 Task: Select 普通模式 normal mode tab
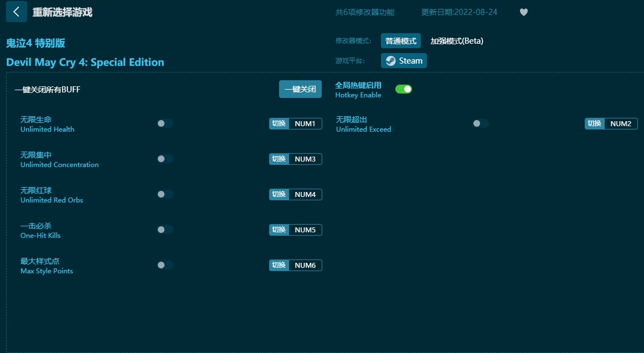[400, 41]
